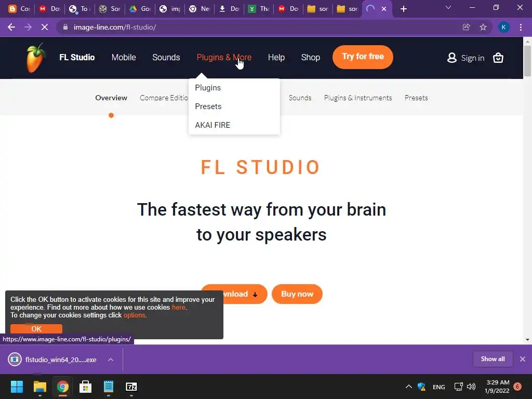Click the Windows Security tray icon
Viewport: 532px width, 399px height.
point(421,387)
